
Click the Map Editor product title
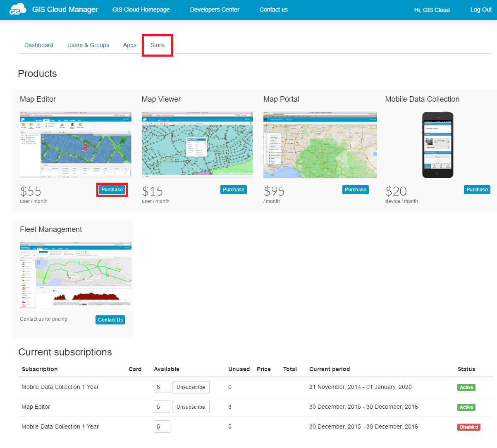pyautogui.click(x=38, y=99)
